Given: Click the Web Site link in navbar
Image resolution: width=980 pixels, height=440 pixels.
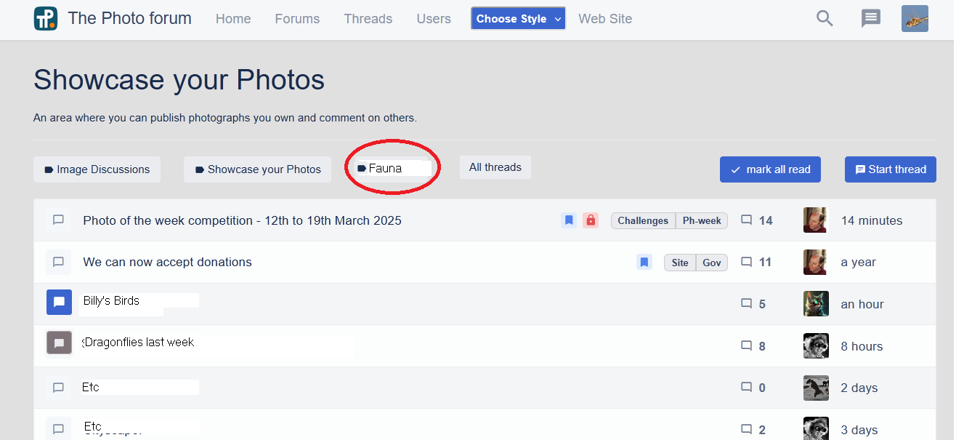Looking at the screenshot, I should tap(605, 19).
